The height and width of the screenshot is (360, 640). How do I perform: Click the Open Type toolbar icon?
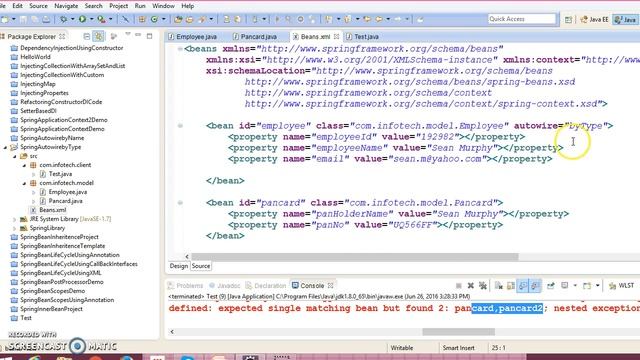click(x=178, y=19)
